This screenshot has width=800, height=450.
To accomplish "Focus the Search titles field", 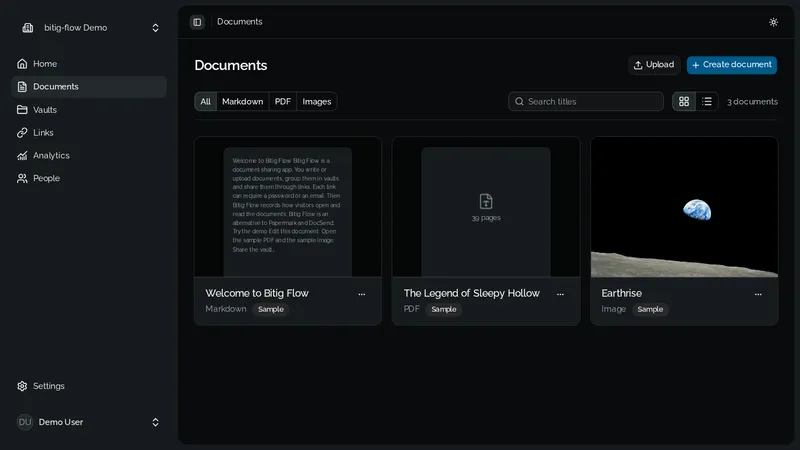I will coord(586,102).
